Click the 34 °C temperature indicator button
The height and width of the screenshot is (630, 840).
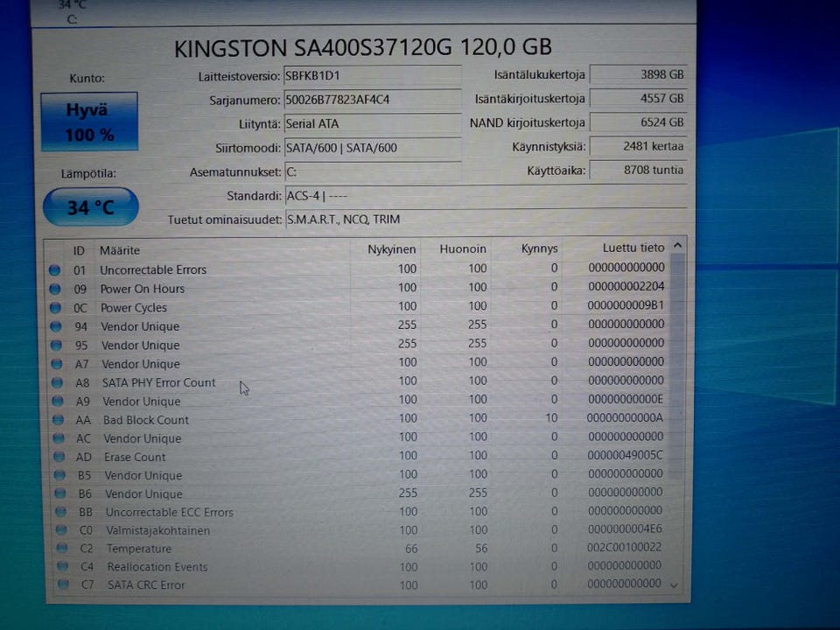point(90,206)
